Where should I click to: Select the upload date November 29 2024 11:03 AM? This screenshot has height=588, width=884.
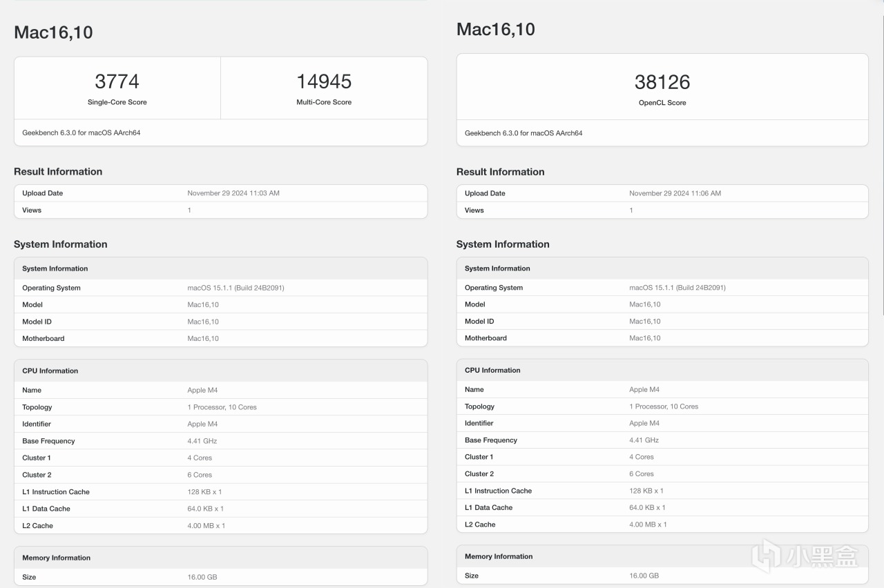click(x=233, y=193)
